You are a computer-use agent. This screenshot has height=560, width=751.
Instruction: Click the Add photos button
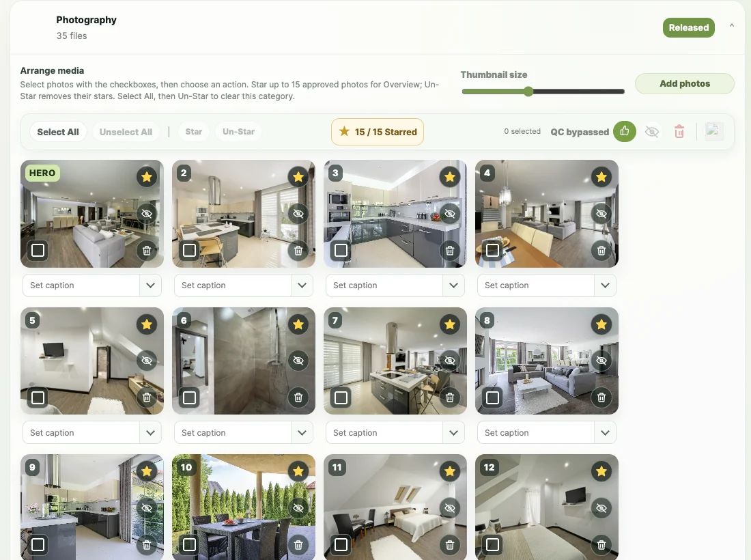(684, 83)
